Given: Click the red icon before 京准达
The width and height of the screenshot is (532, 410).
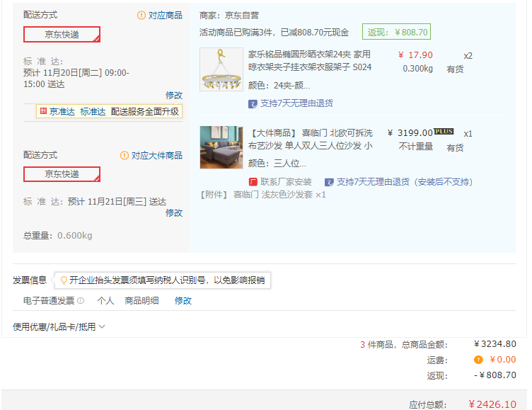Looking at the screenshot, I should [43, 111].
